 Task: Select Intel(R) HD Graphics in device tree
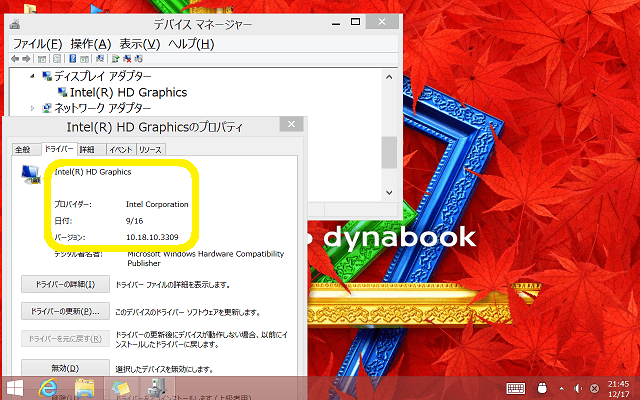point(128,93)
